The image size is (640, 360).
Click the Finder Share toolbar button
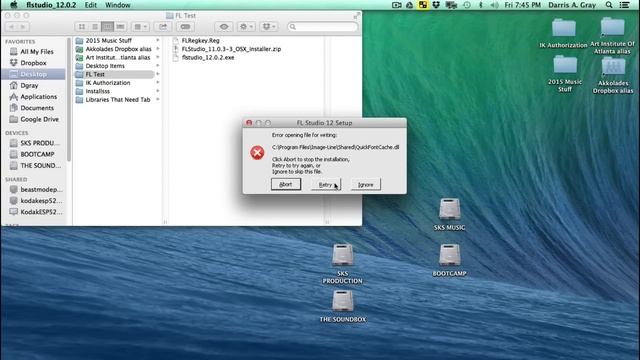click(163, 27)
